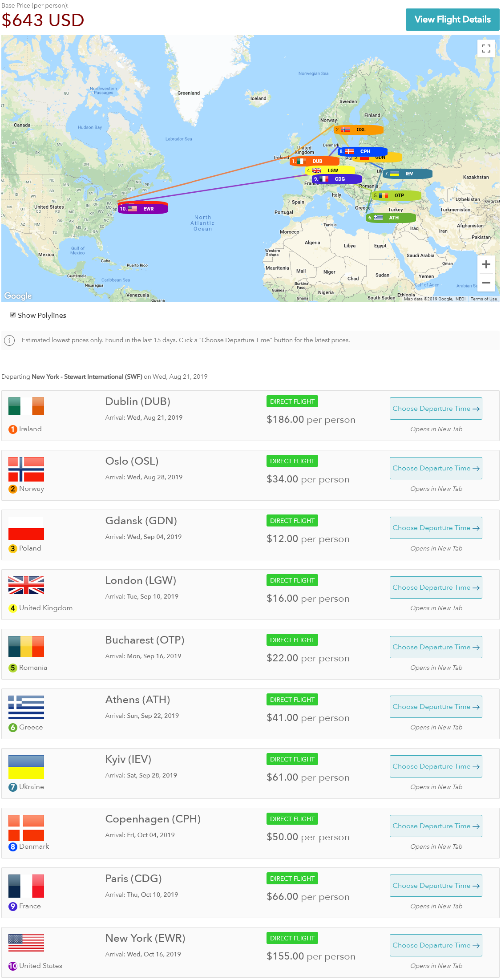Uncheck the Show Polylines checkbox
This screenshot has width=501, height=980.
point(13,315)
